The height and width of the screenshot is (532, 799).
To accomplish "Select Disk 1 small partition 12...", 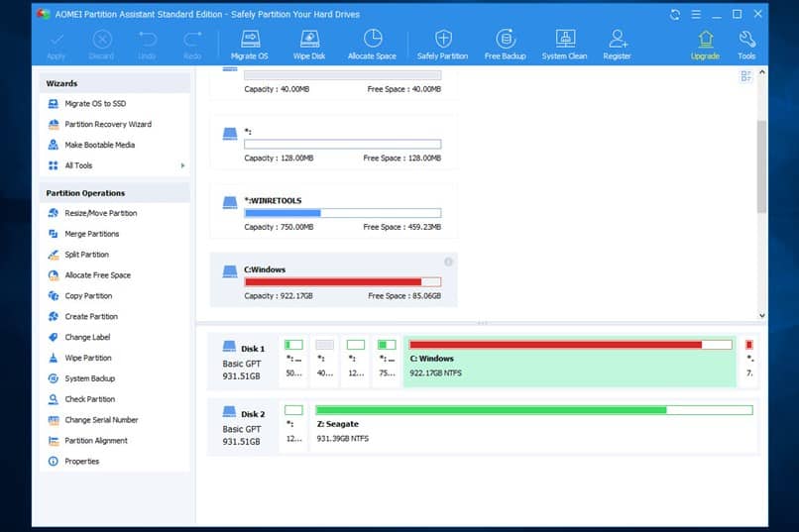I will click(356, 362).
